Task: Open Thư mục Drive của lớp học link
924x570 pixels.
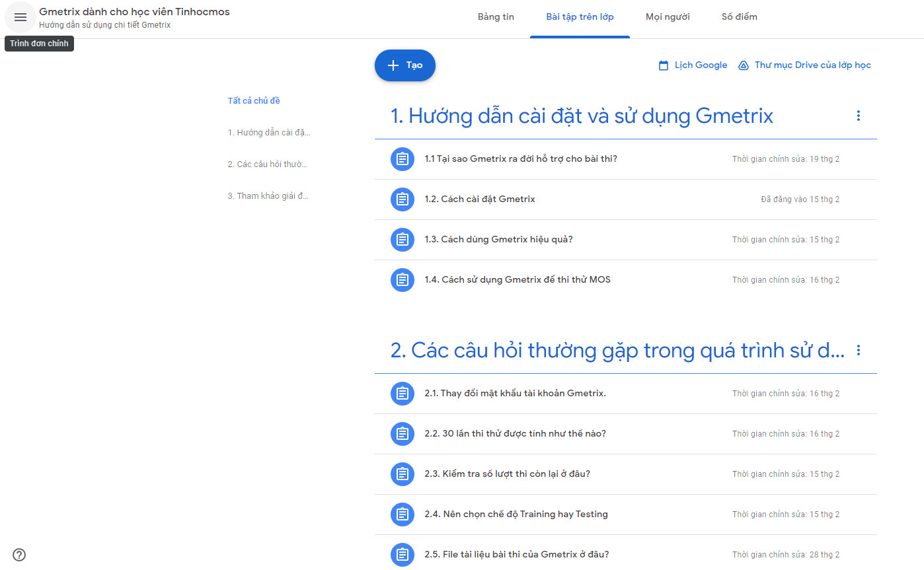Action: tap(813, 65)
